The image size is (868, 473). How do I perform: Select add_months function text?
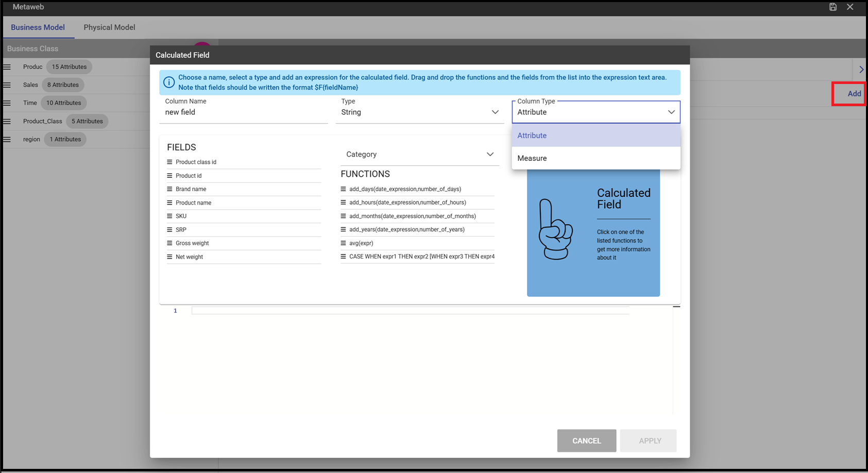point(413,216)
